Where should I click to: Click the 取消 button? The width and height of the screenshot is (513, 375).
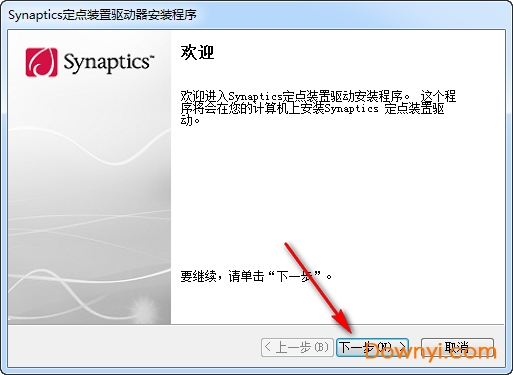[x=457, y=347]
